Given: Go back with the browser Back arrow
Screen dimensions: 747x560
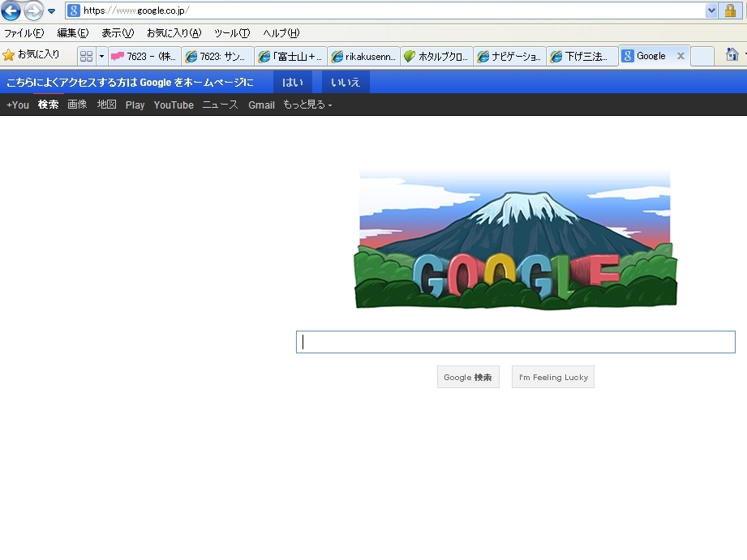Looking at the screenshot, I should click(11, 11).
